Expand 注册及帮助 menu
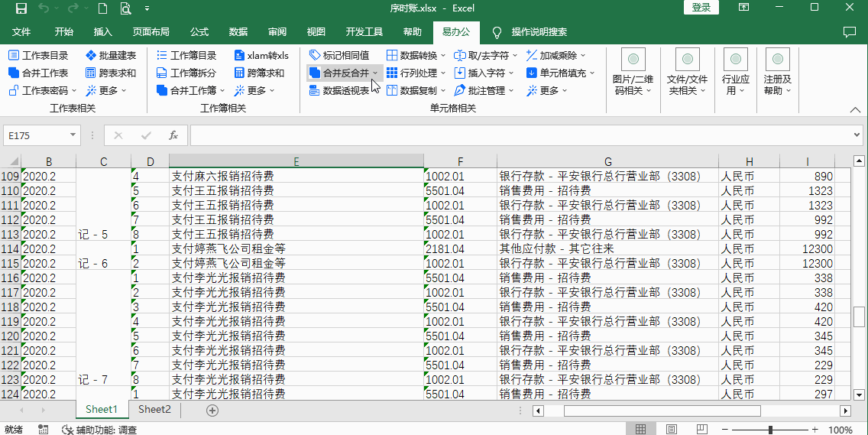The height and width of the screenshot is (435, 868). tap(777, 73)
